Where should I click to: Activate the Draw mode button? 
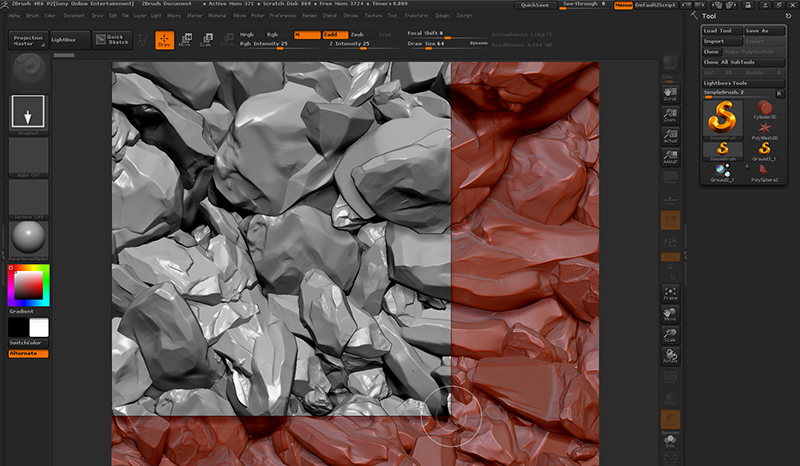point(164,40)
